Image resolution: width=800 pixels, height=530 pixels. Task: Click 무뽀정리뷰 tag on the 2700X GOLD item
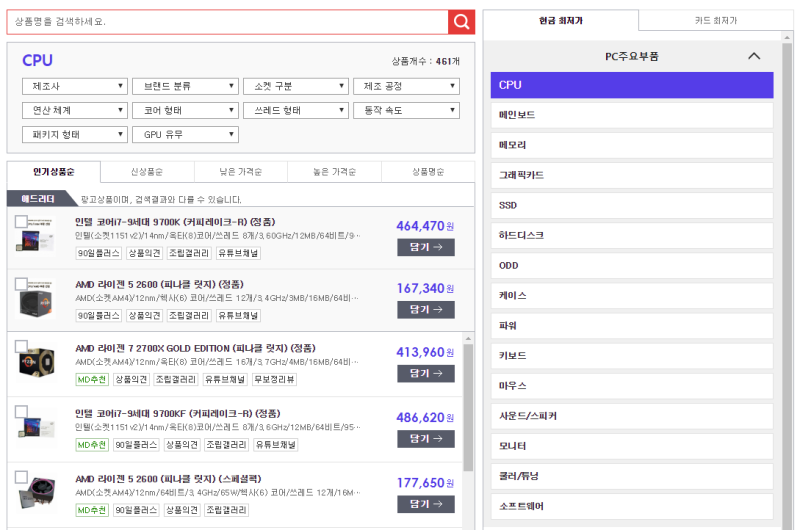(x=274, y=380)
